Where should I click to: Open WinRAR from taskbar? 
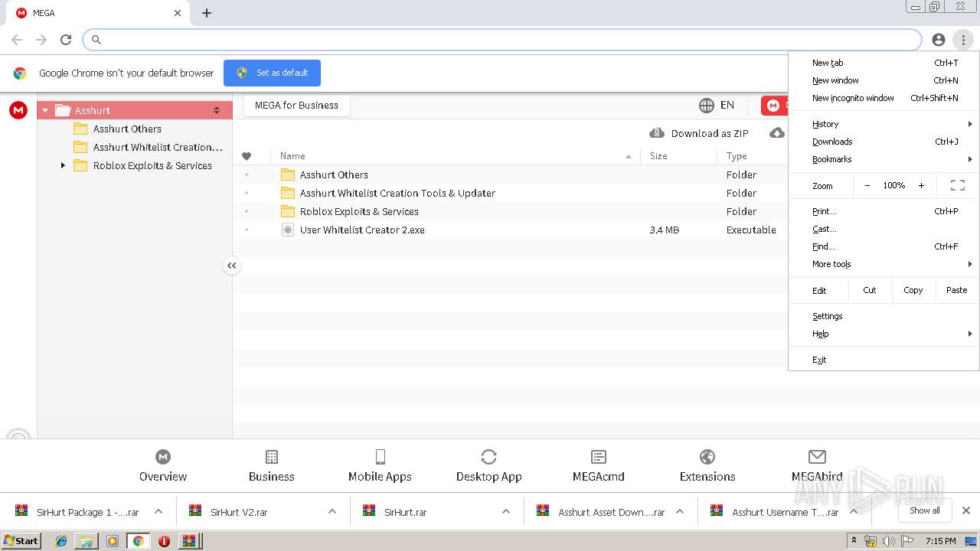[189, 541]
